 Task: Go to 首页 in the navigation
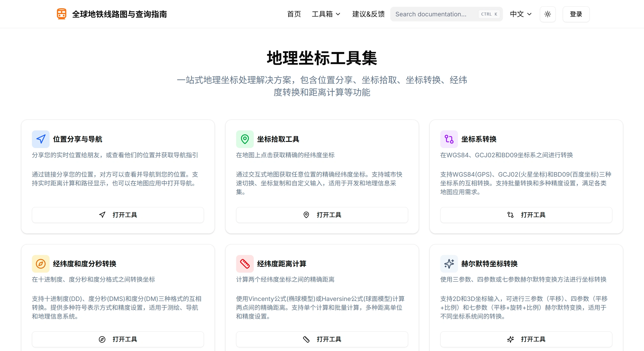(x=294, y=14)
